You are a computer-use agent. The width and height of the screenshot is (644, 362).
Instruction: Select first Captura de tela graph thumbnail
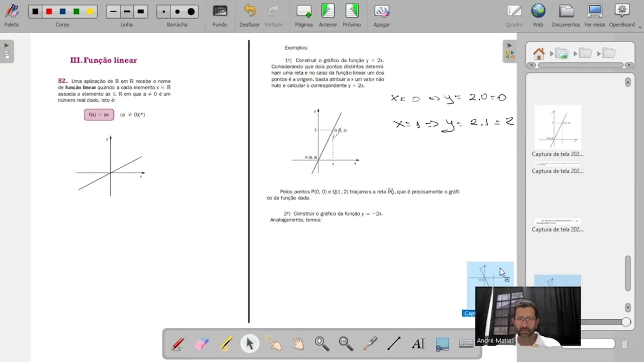[557, 127]
